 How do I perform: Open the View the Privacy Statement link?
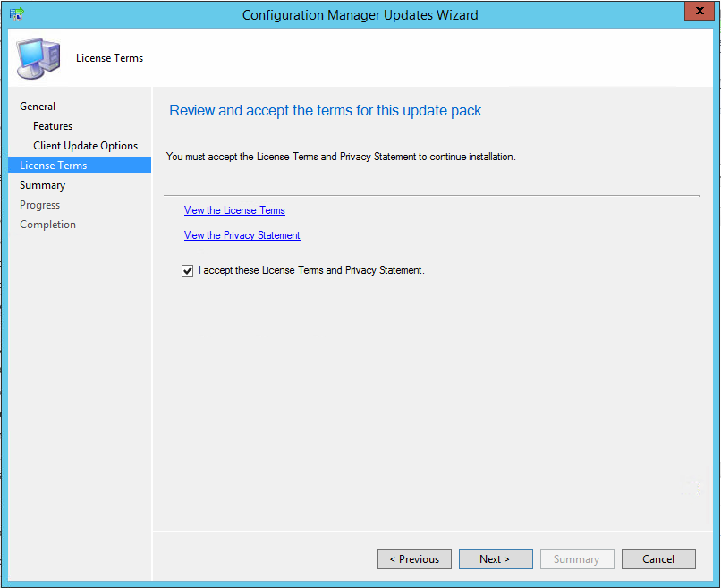pos(242,235)
